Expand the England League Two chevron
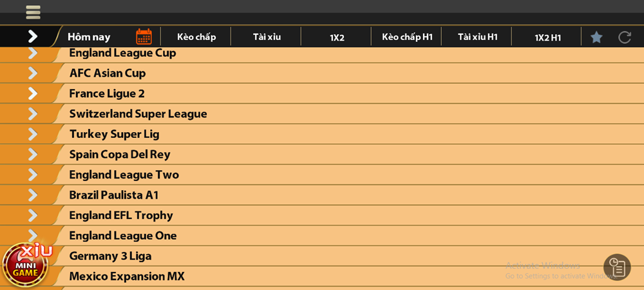Viewport: 644px width, 290px height. [33, 175]
